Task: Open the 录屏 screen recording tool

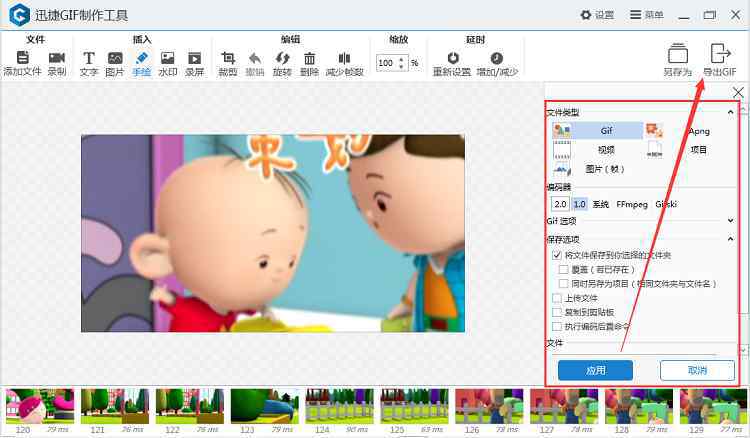Action: 195,58
